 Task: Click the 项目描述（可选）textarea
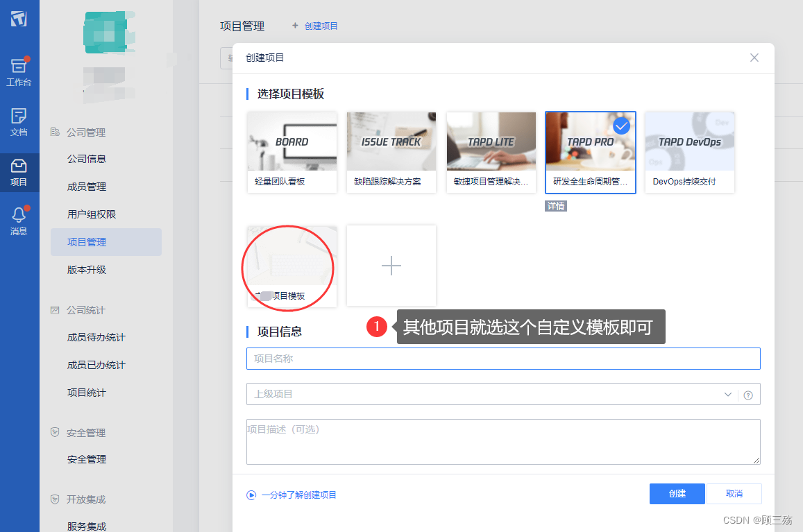[x=503, y=442]
